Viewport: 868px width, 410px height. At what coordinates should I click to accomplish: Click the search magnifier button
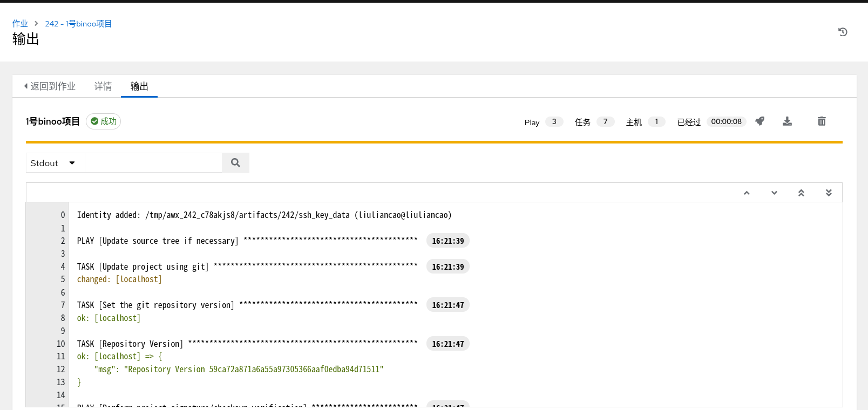[235, 163]
